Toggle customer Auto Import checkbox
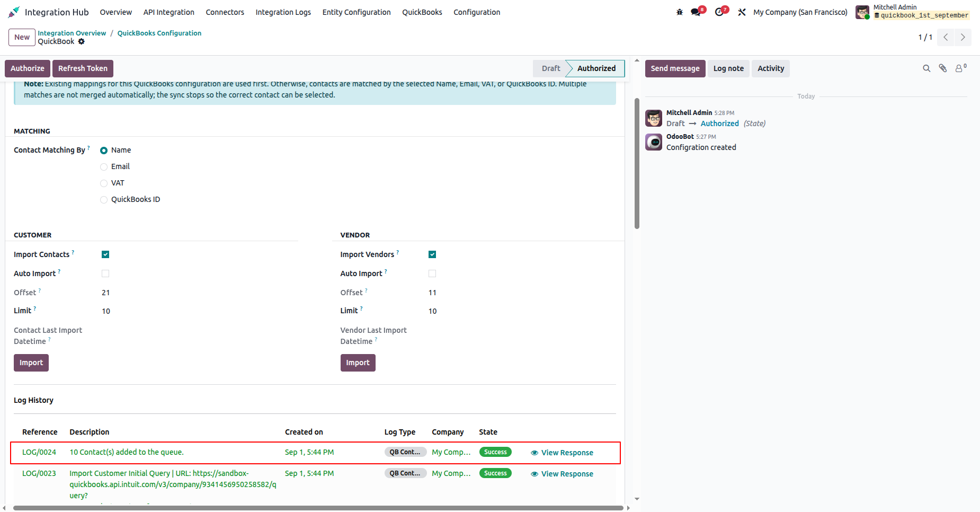 tap(105, 273)
